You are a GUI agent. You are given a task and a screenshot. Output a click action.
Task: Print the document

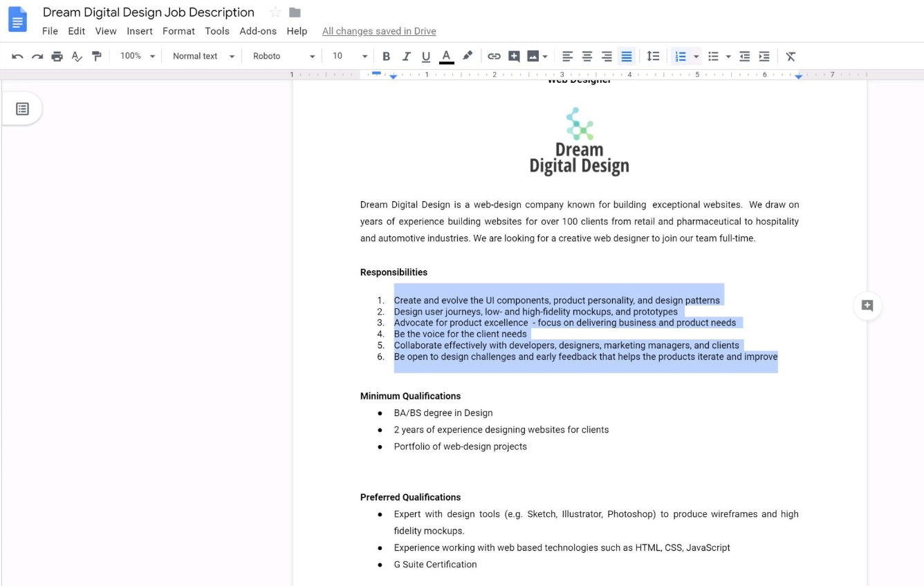point(57,57)
